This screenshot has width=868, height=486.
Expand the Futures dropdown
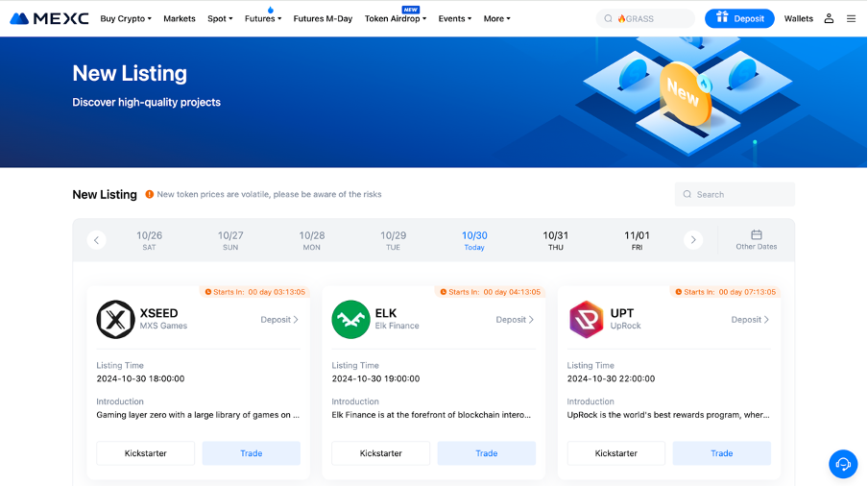pyautogui.click(x=263, y=18)
